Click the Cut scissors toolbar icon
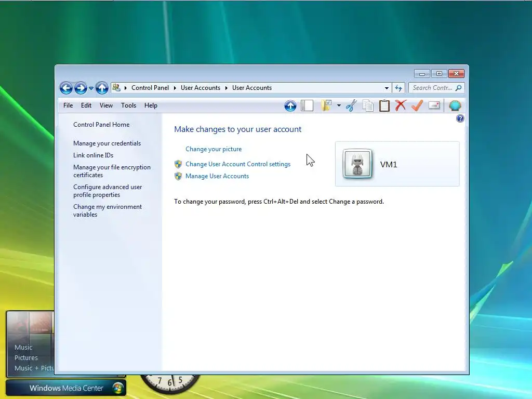 [x=351, y=105]
